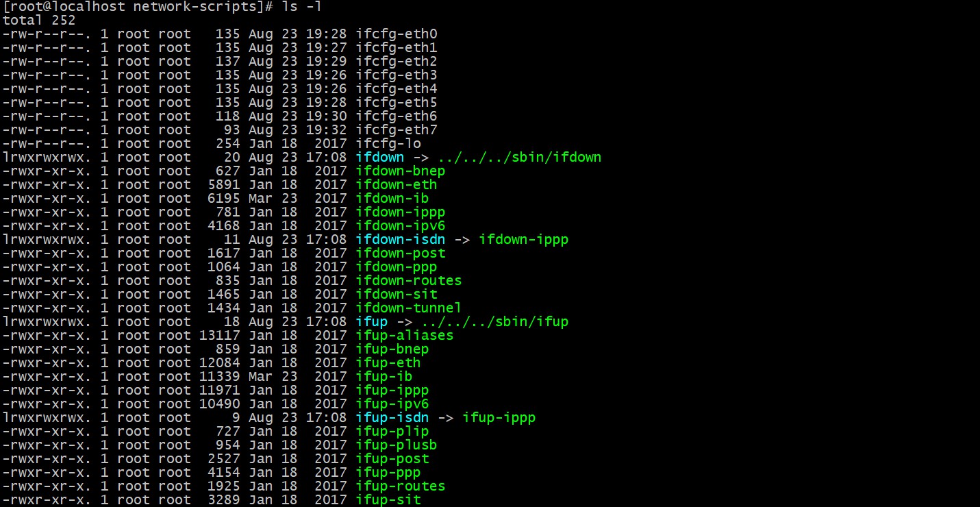Click the filename ifcfg-eth6
Image resolution: width=980 pixels, height=507 pixels.
click(397, 116)
